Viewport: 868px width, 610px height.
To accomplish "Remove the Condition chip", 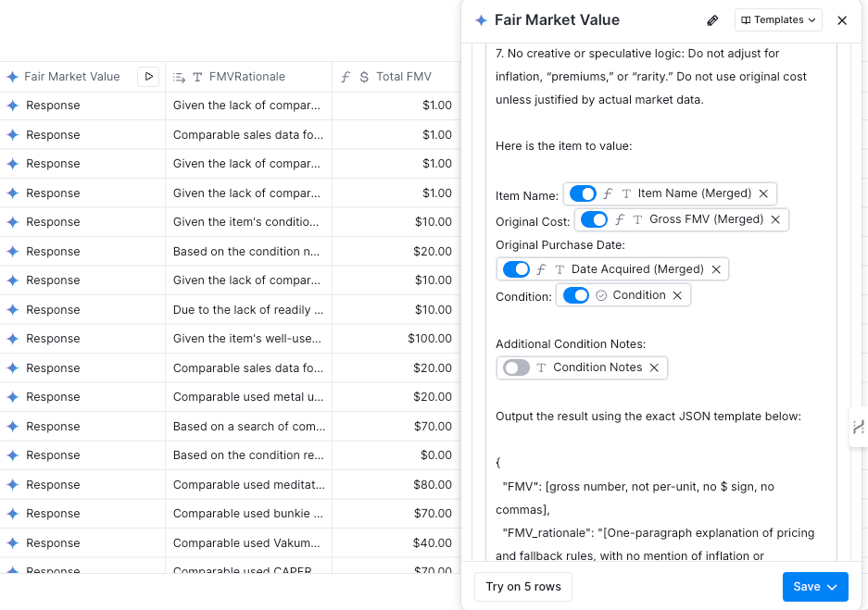I will pyautogui.click(x=677, y=295).
